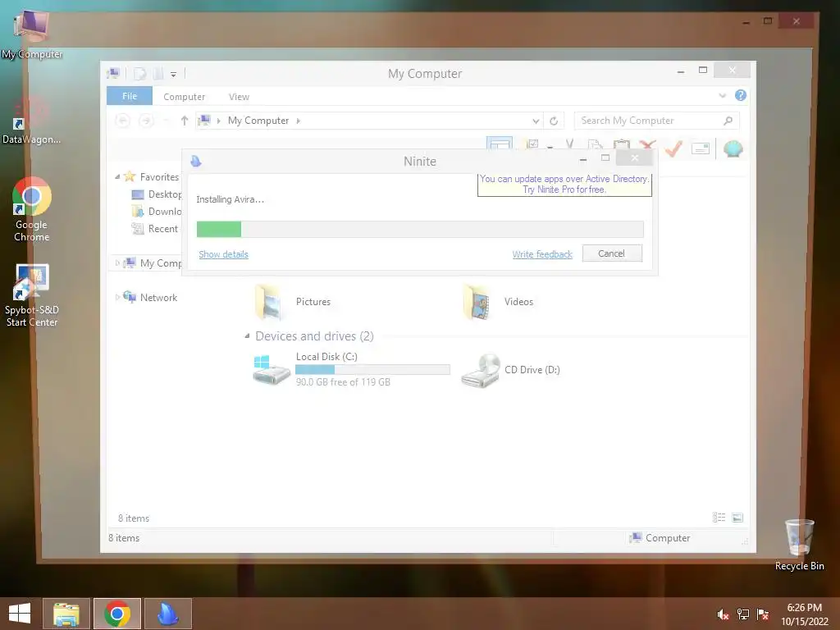Click the Ninite icon in its title bar
The width and height of the screenshot is (840, 630).
pyautogui.click(x=196, y=162)
